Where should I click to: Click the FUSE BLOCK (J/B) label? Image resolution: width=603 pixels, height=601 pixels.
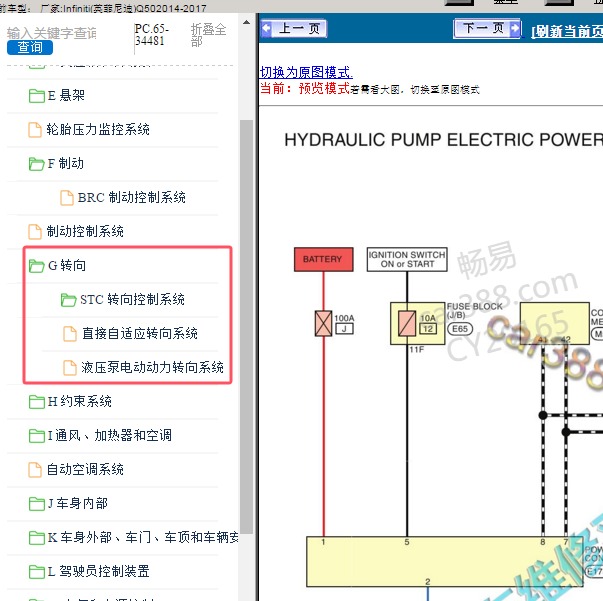click(x=475, y=311)
